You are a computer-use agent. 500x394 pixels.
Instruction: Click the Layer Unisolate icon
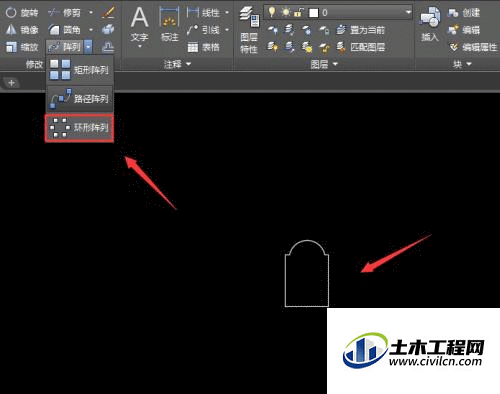point(289,47)
